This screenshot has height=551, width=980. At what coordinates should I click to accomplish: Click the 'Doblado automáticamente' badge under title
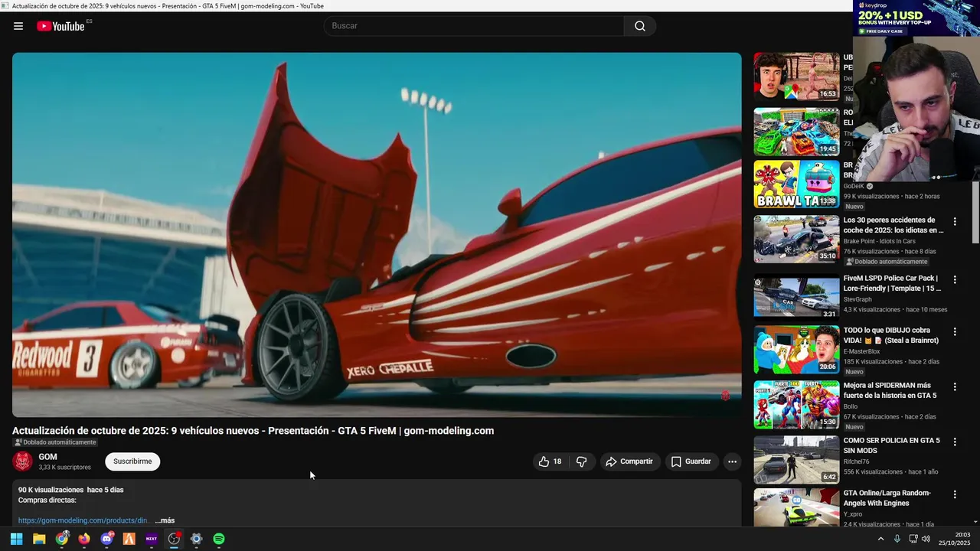click(56, 442)
